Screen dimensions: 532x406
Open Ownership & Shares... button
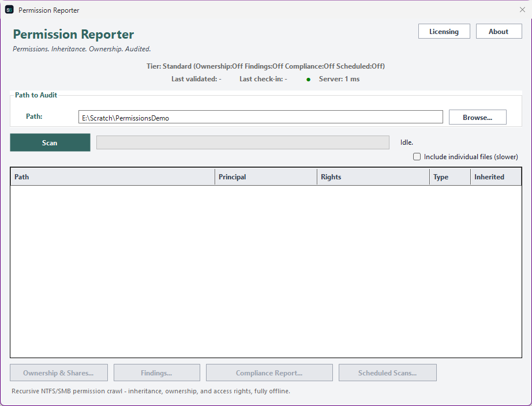coord(59,373)
